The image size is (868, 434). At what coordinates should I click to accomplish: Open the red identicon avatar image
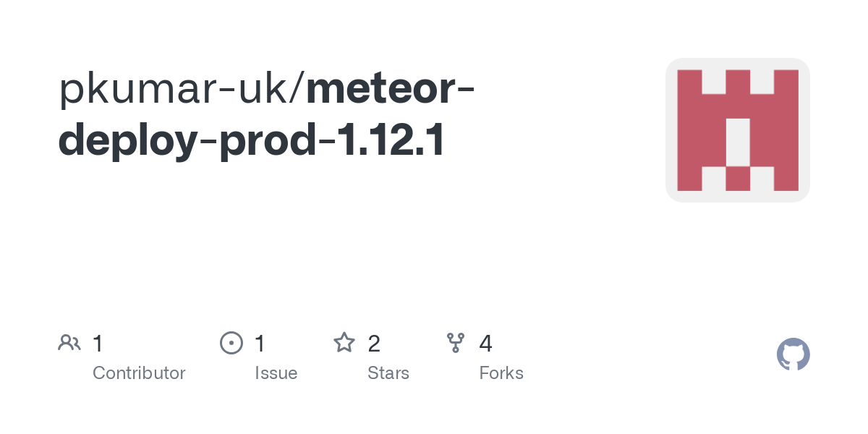click(x=737, y=130)
